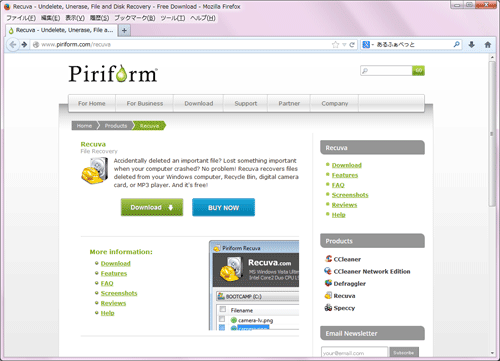Go to the browser home page icon

[488, 44]
